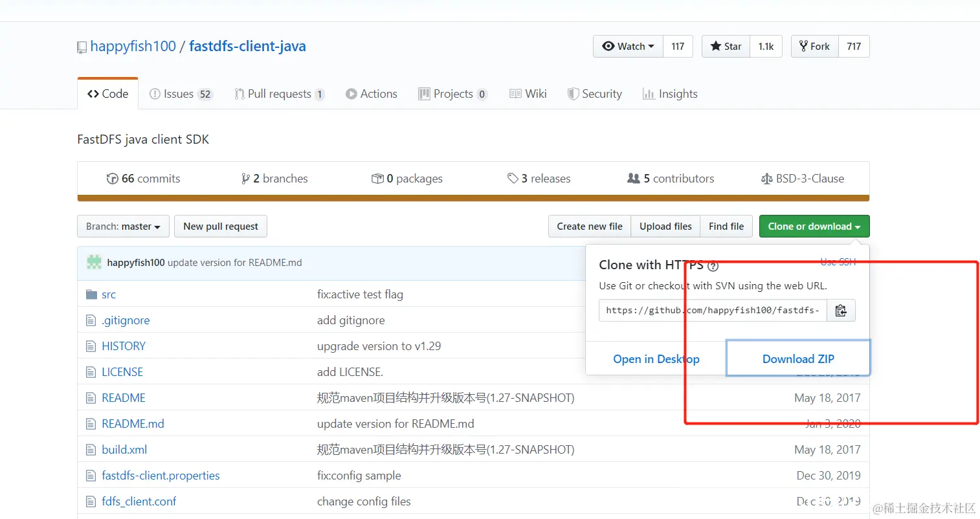View the BSD-3-Clause license
Viewport: 980px width, 519px height.
click(x=803, y=179)
